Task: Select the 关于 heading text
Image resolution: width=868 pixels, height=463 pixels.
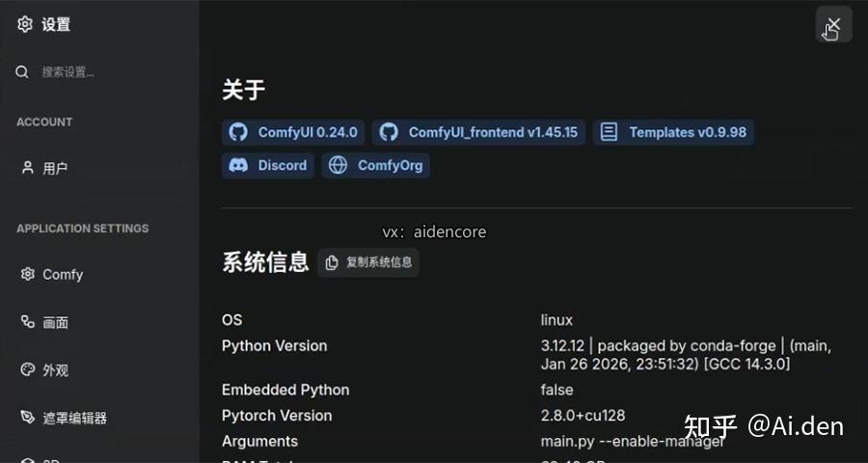Action: pos(244,90)
